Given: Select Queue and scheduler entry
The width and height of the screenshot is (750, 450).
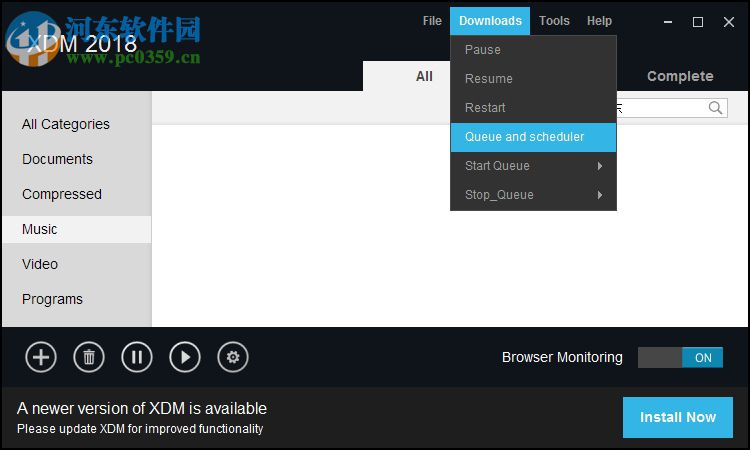Looking at the screenshot, I should tap(533, 137).
